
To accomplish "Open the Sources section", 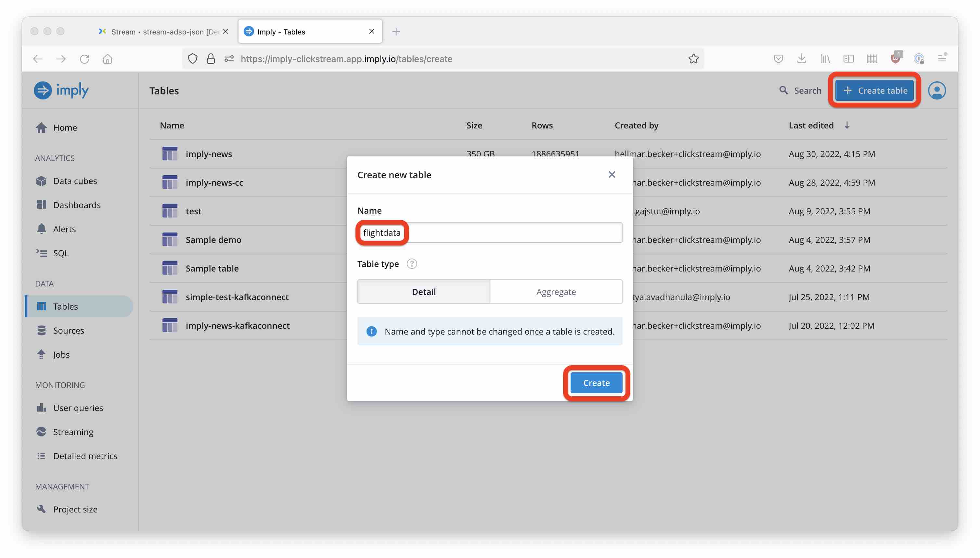I will (x=69, y=330).
